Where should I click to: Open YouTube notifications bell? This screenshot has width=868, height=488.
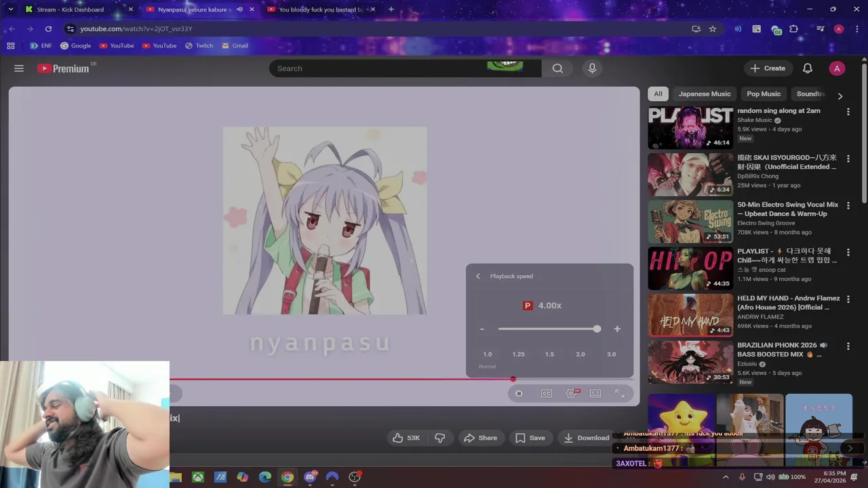click(808, 68)
